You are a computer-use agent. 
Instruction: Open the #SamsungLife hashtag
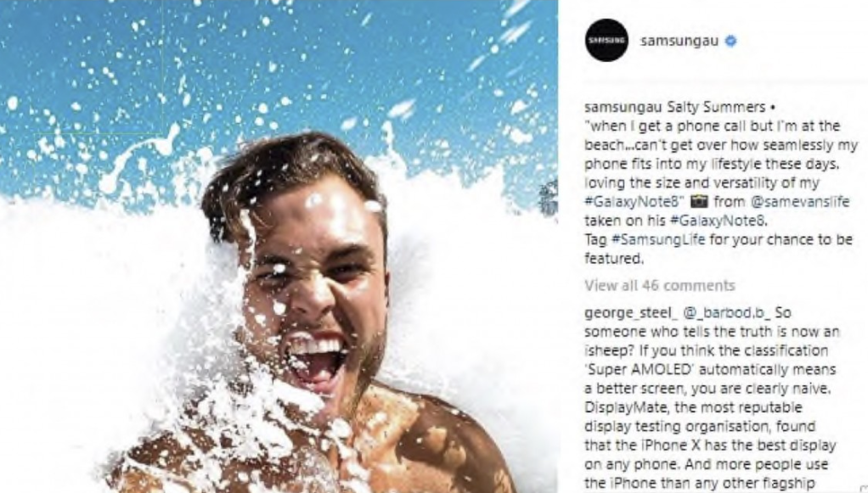tap(658, 239)
